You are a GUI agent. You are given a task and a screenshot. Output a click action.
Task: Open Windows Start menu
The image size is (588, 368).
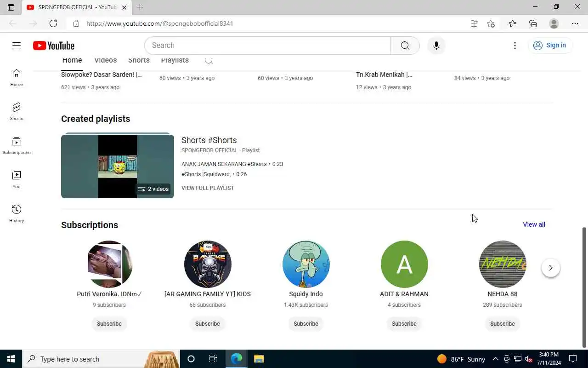point(11,359)
